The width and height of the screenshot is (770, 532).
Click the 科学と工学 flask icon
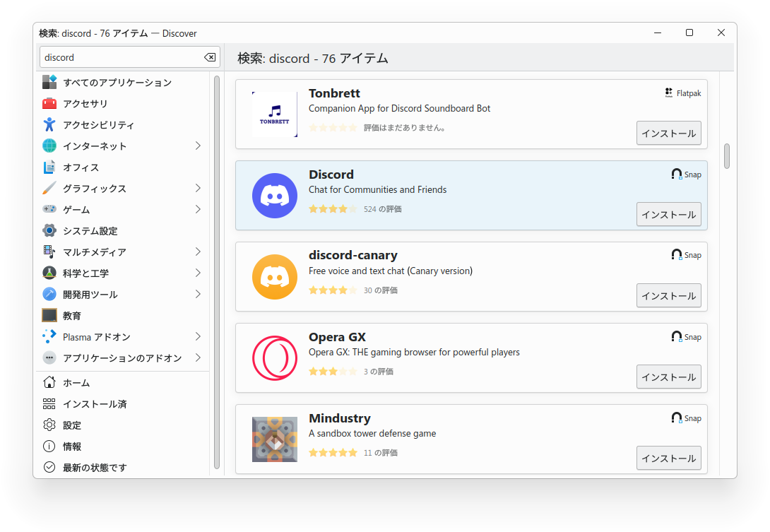tap(49, 273)
